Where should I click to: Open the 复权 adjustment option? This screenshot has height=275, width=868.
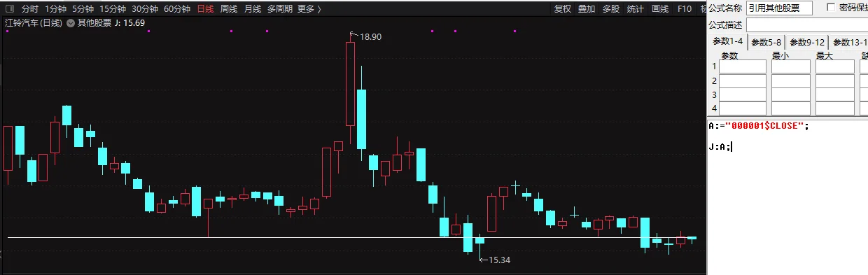563,9
